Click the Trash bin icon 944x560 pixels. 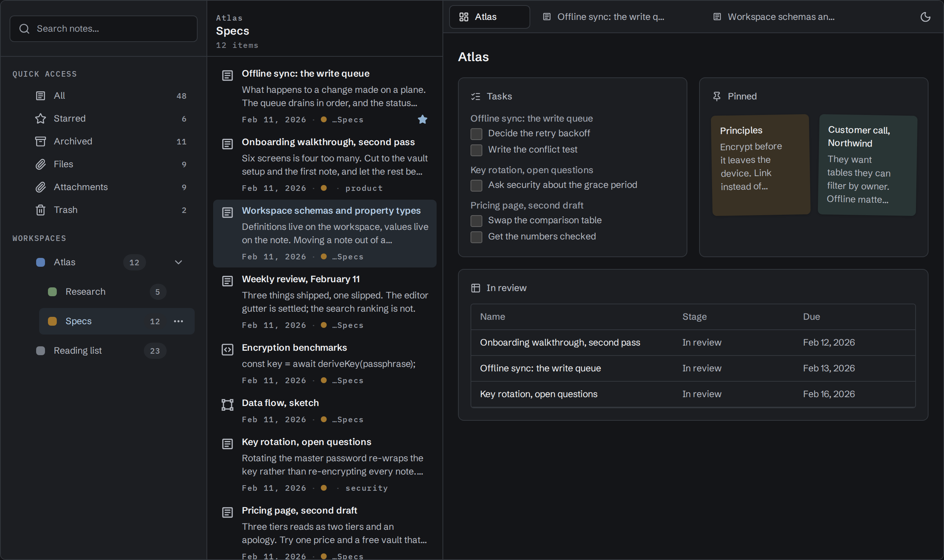point(41,210)
